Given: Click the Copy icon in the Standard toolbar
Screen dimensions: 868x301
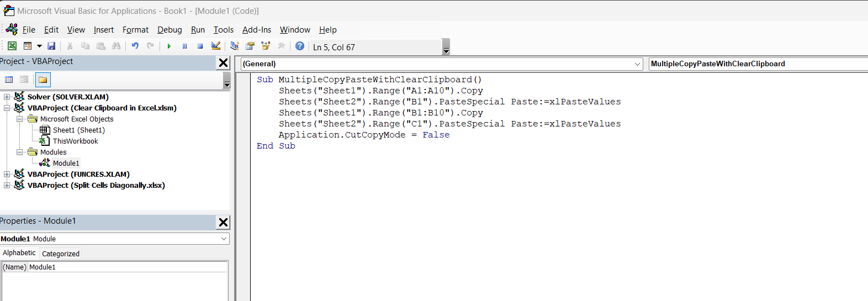Looking at the screenshot, I should pyautogui.click(x=85, y=46).
